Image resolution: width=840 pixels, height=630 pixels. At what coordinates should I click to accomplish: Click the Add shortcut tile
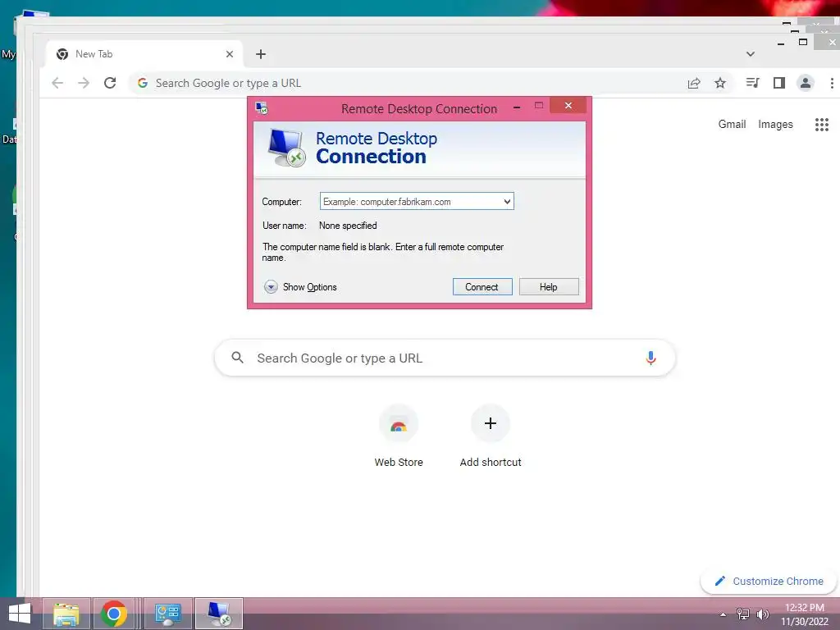coord(491,436)
